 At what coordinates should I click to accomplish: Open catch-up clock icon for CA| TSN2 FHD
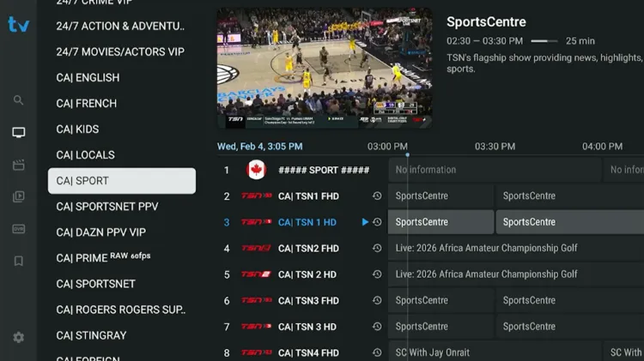click(x=377, y=248)
